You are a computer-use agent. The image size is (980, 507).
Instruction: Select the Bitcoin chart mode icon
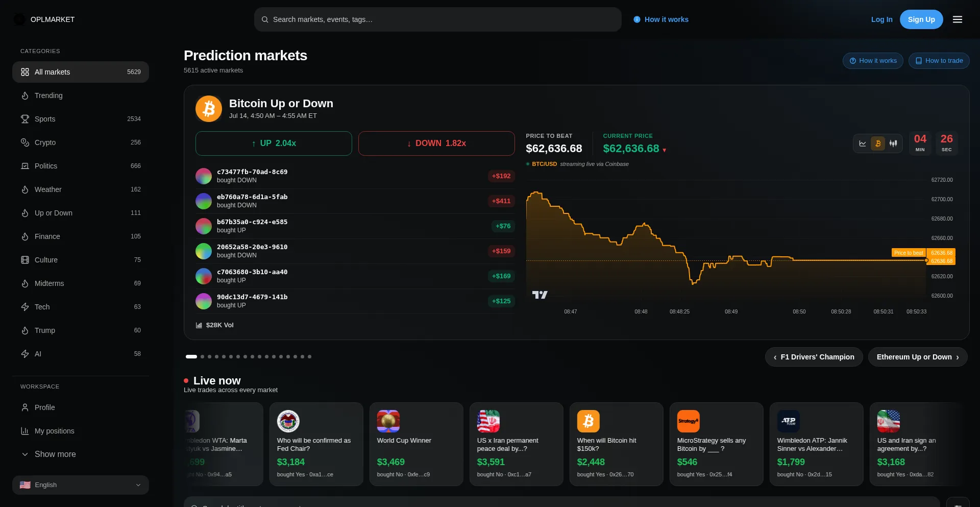click(878, 143)
